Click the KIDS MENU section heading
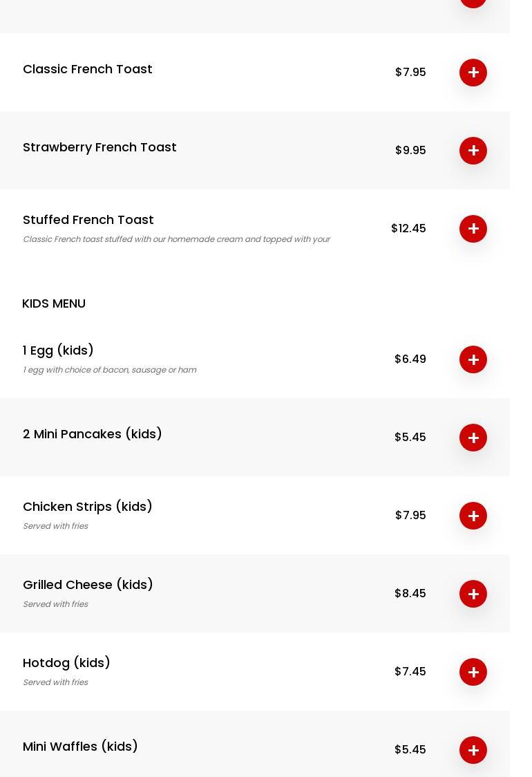The width and height of the screenshot is (532, 777). point(54,303)
